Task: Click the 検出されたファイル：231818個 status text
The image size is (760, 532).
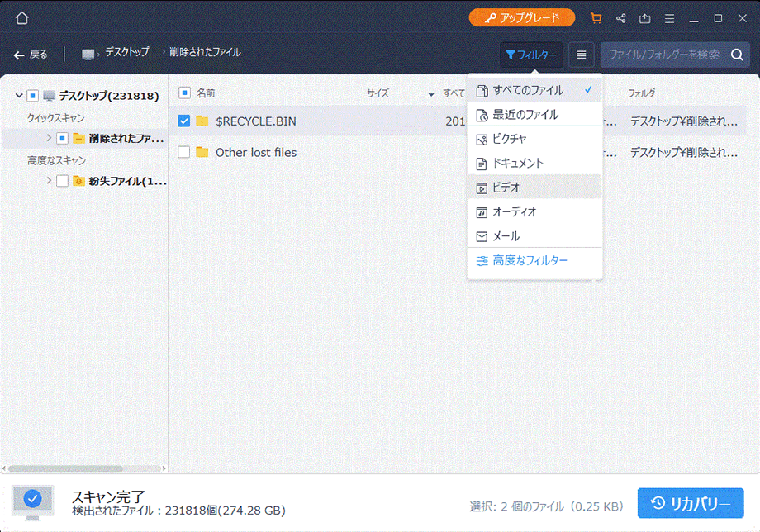Action: pyautogui.click(x=178, y=511)
